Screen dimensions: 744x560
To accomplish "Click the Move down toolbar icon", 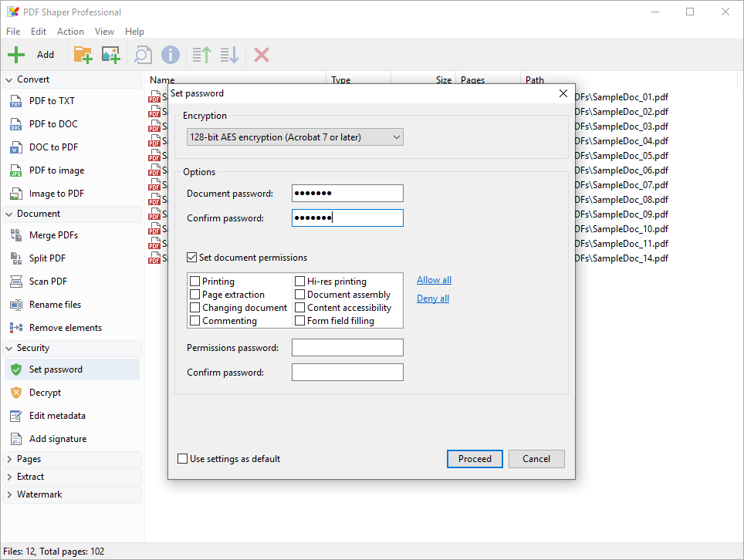I will [230, 55].
